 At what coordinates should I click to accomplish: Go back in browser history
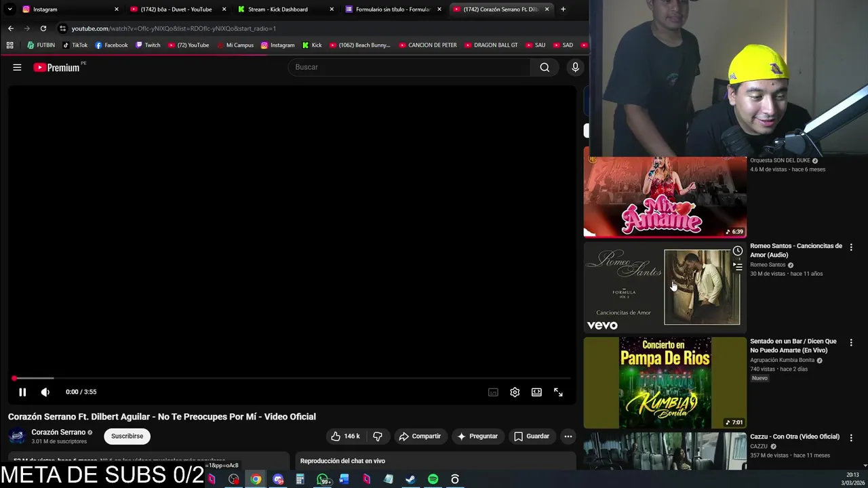click(10, 28)
